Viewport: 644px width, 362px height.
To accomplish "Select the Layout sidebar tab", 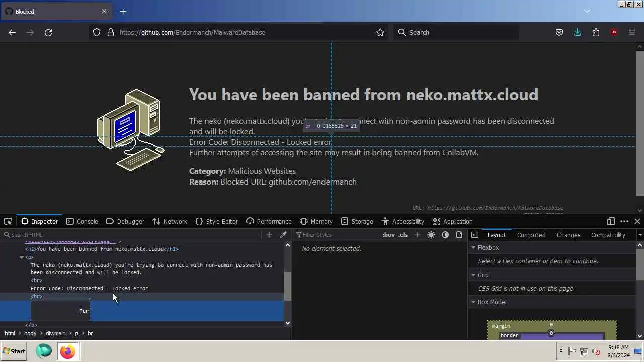I will point(497,235).
